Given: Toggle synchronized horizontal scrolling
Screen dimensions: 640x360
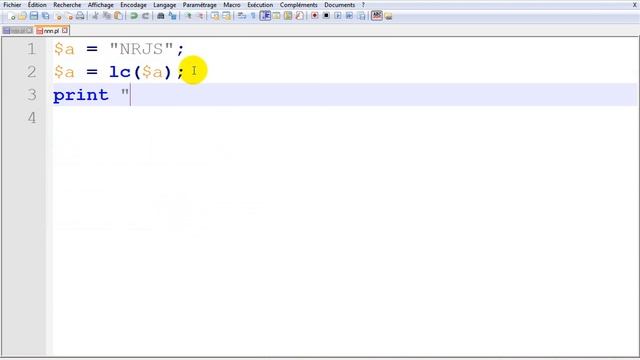Looking at the screenshot, I should (226, 16).
